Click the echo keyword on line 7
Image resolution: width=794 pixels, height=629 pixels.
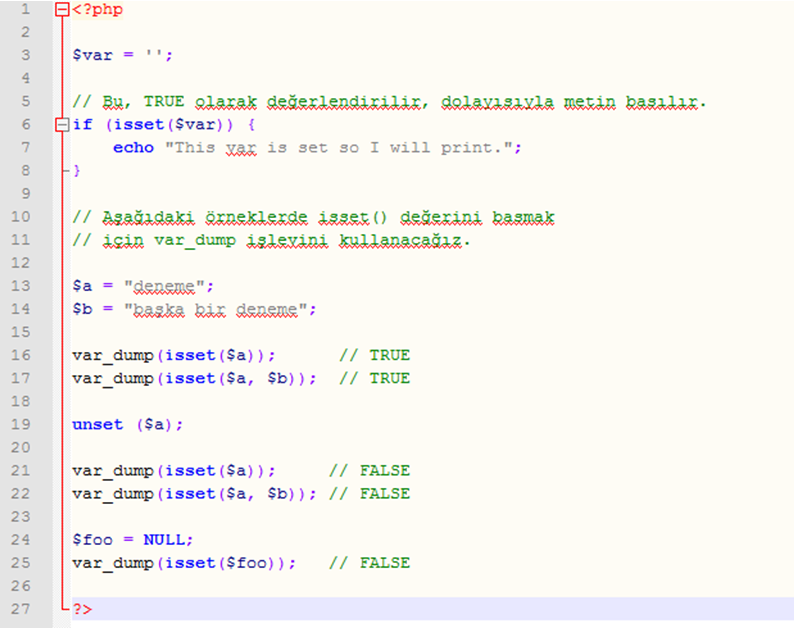(x=133, y=148)
